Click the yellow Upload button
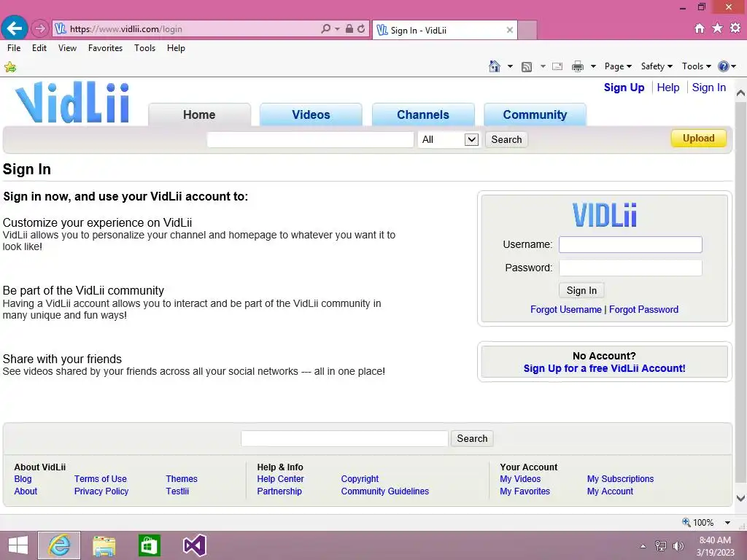 click(698, 138)
